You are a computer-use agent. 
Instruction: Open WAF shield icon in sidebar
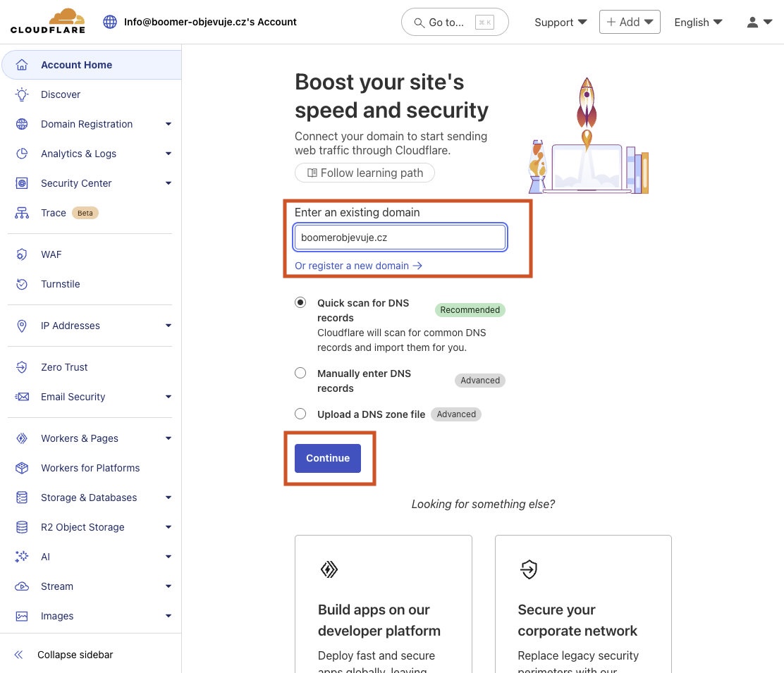(22, 254)
